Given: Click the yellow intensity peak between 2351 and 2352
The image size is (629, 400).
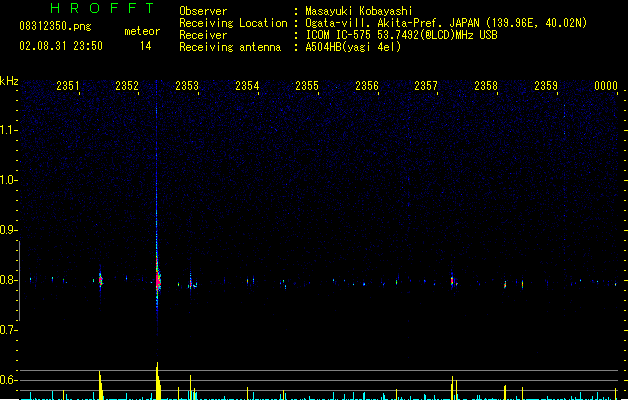Looking at the screenshot, I should pos(101,385).
